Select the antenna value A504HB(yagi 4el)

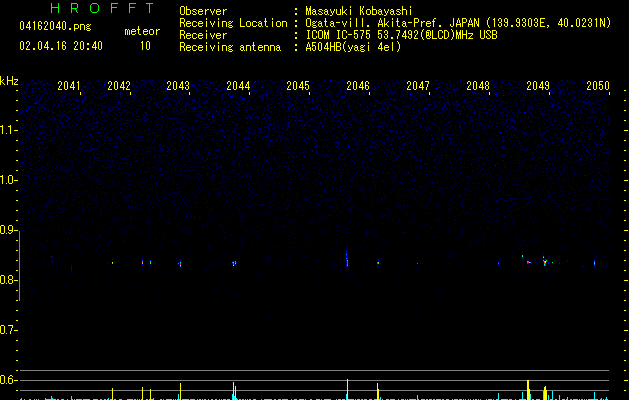(353, 47)
